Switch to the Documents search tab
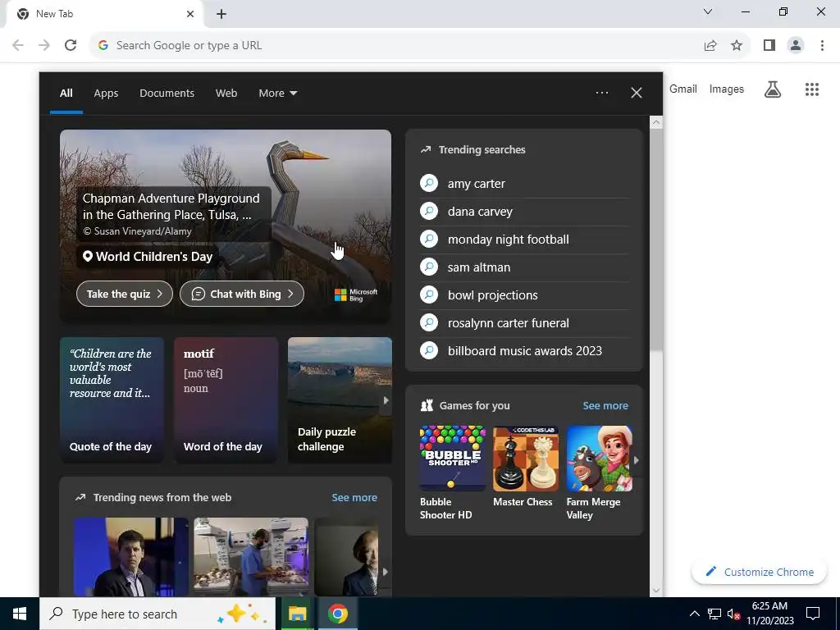The width and height of the screenshot is (840, 630). tap(167, 94)
